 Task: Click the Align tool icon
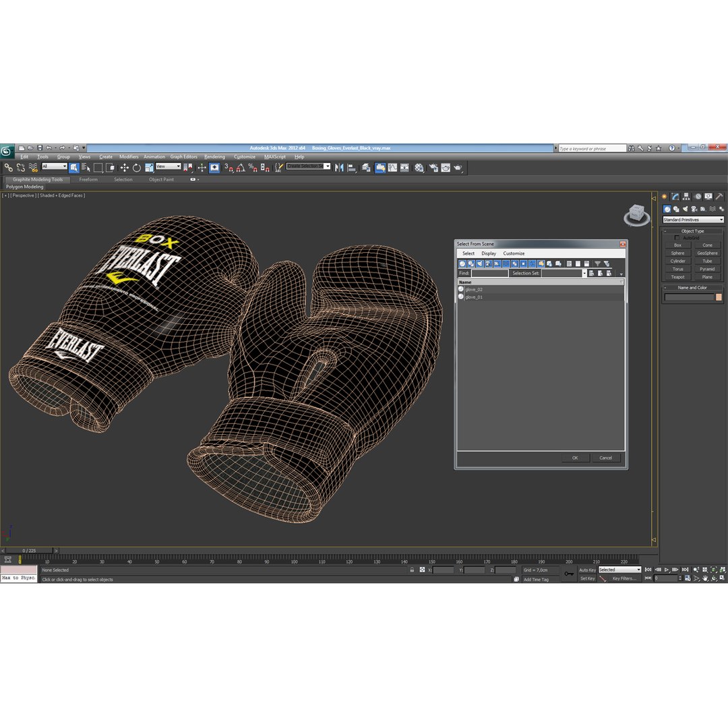pos(352,168)
